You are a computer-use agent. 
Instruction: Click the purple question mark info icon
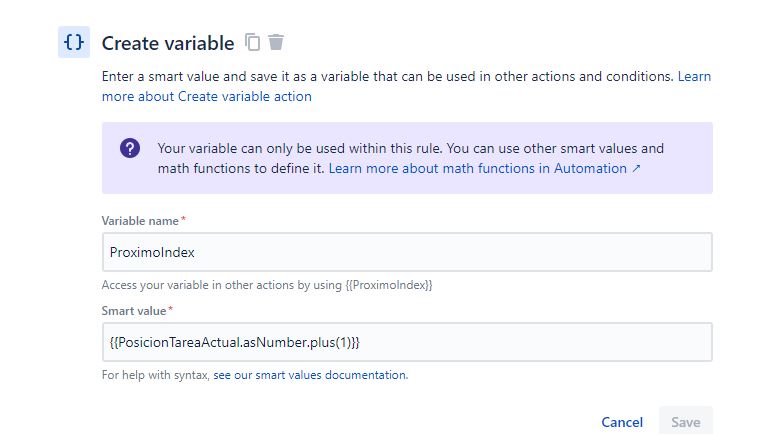(x=130, y=148)
